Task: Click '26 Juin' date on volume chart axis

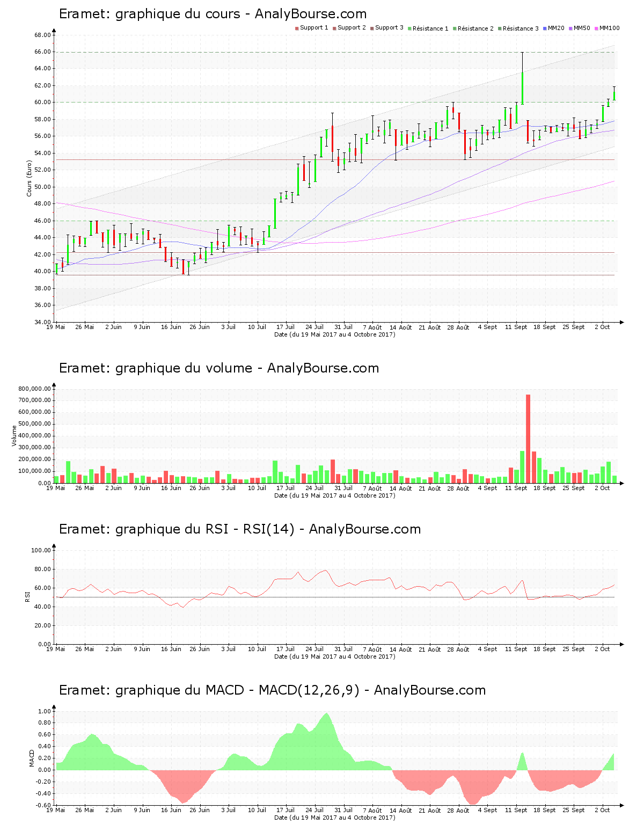Action: (x=200, y=488)
